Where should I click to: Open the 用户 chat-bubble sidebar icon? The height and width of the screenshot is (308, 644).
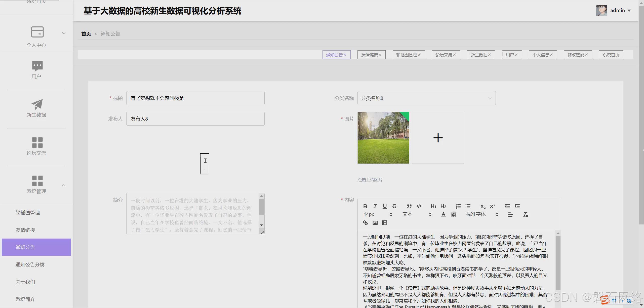pyautogui.click(x=37, y=66)
